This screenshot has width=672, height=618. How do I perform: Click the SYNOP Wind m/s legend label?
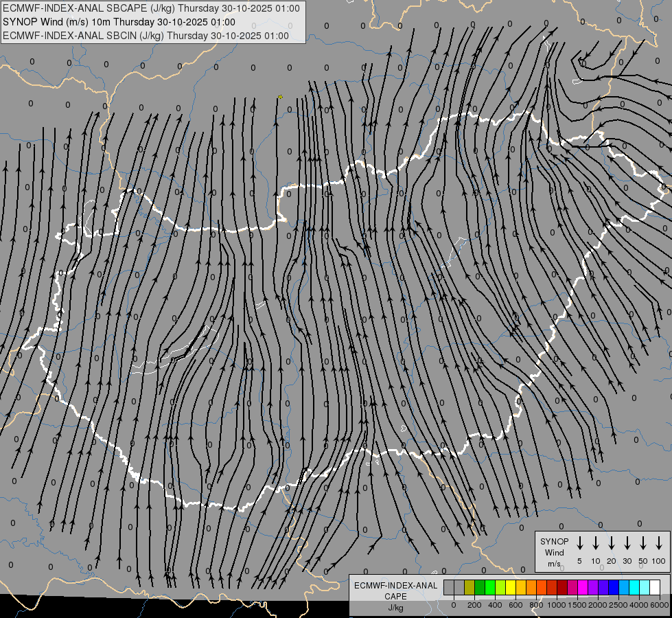point(555,553)
